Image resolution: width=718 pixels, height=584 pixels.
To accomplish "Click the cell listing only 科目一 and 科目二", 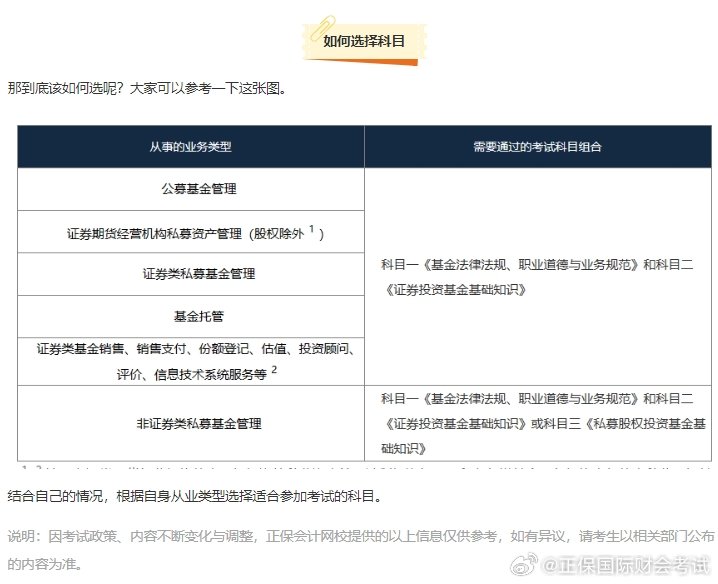I will pos(538,277).
